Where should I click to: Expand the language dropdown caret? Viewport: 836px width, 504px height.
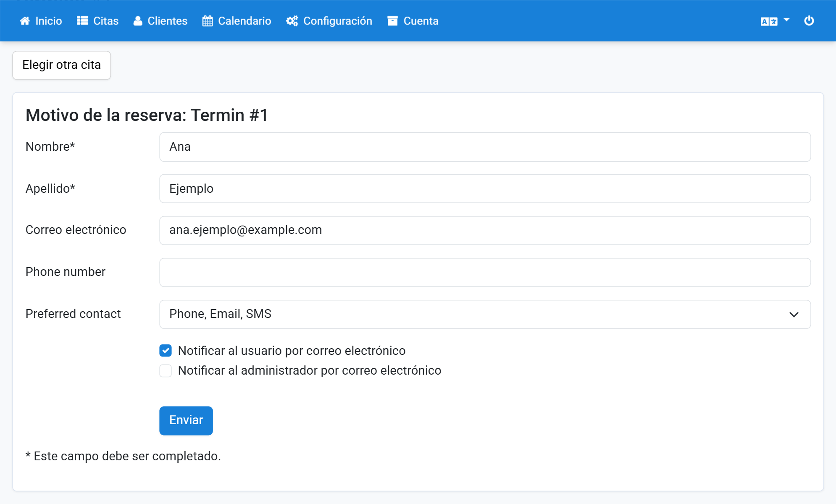click(786, 20)
